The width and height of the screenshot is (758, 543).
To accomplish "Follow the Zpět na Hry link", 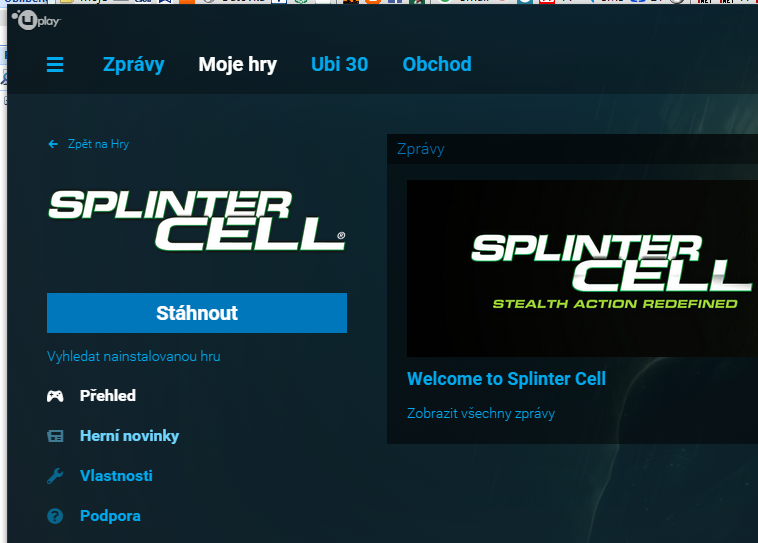I will tap(98, 144).
